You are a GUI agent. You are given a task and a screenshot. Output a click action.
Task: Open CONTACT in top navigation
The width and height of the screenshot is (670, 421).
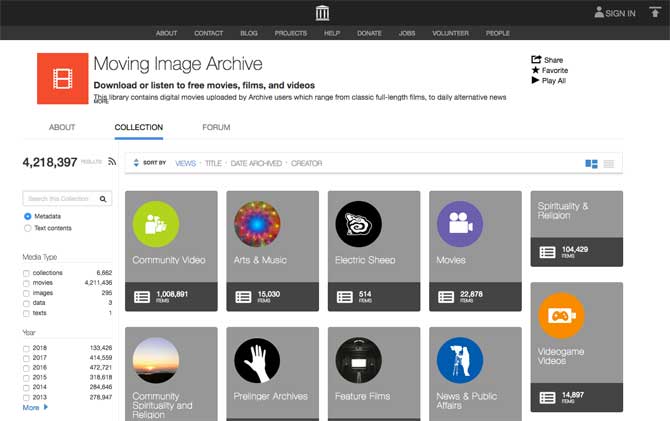[209, 33]
